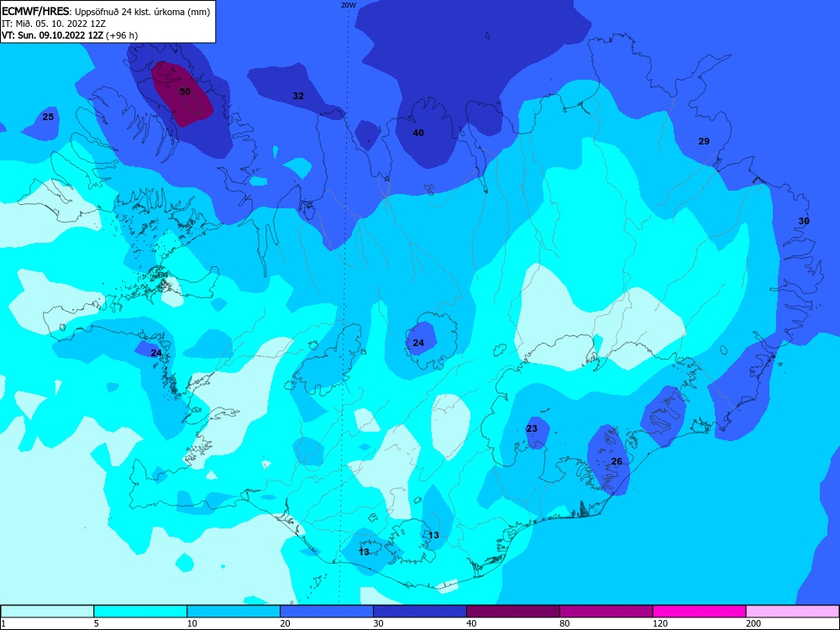Click the 25 precipitation value on the map

coord(48,117)
